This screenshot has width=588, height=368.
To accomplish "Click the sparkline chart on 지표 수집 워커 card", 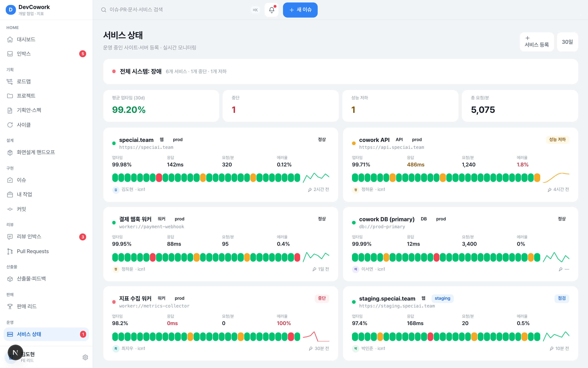I will tap(316, 337).
